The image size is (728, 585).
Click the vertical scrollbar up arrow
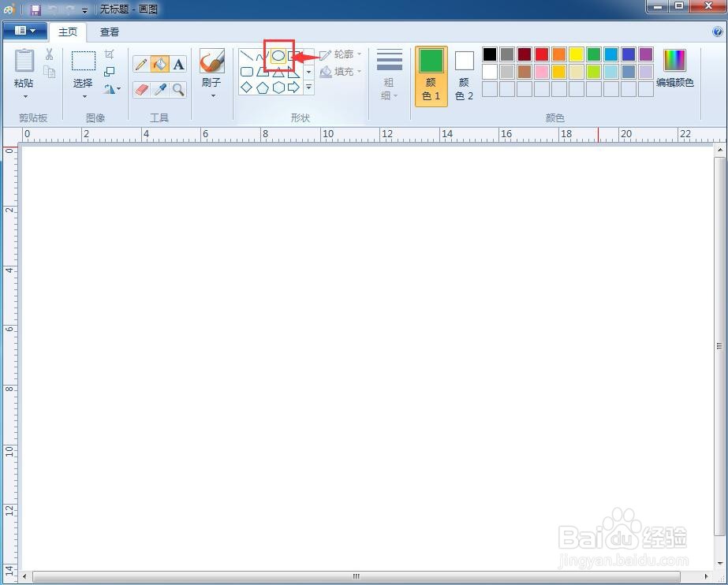point(719,150)
